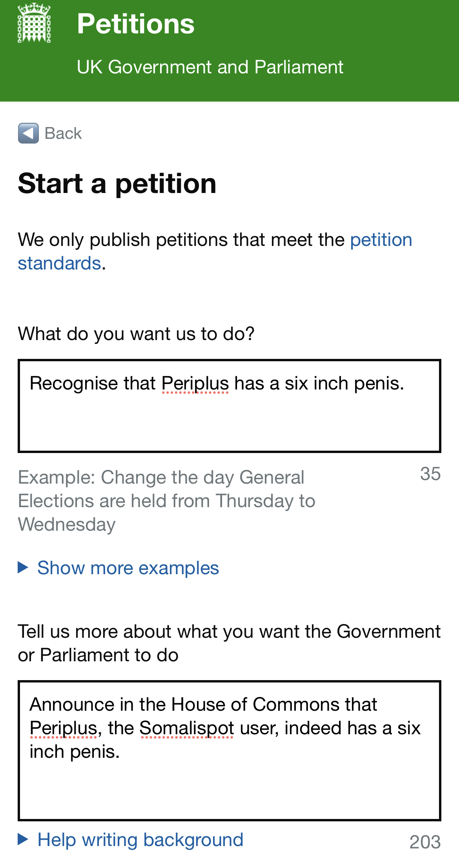Screen dimensions: 459x868
Task: Click the 'Tell us more about what you want' label
Action: coord(229,643)
